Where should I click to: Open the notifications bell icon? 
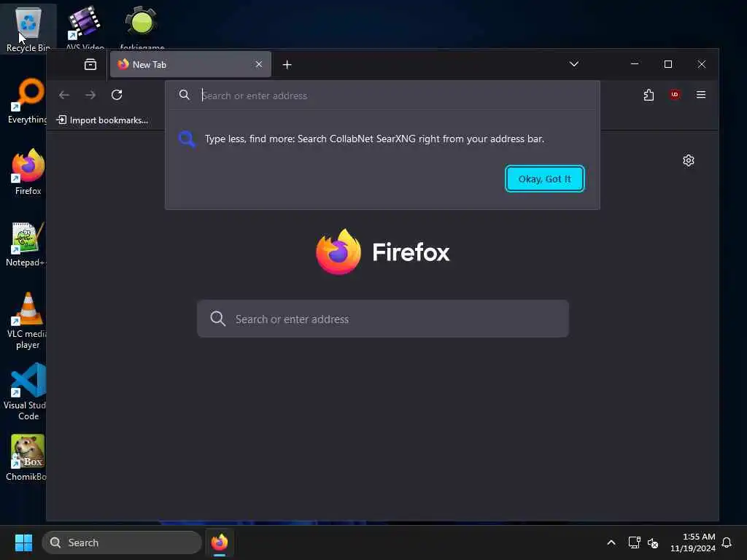click(727, 542)
